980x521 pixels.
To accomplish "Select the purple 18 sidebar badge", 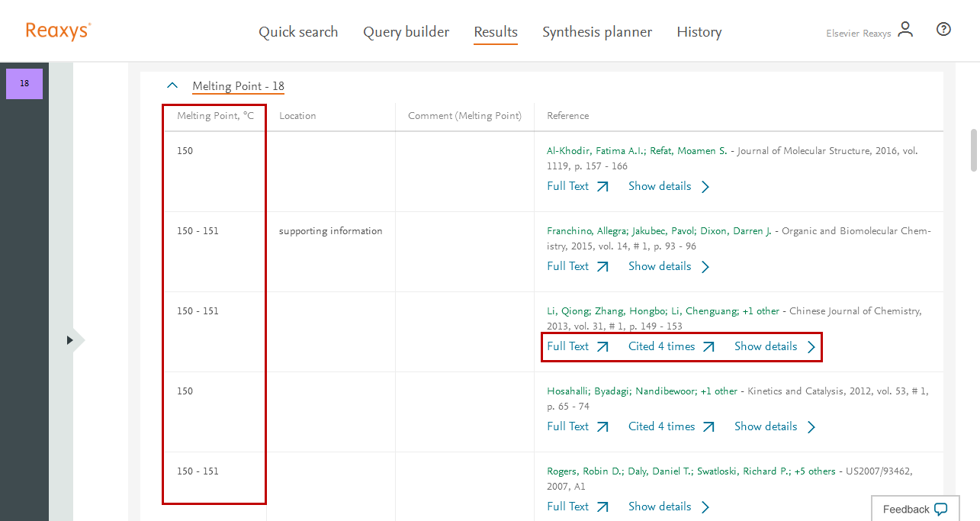I will 24,84.
